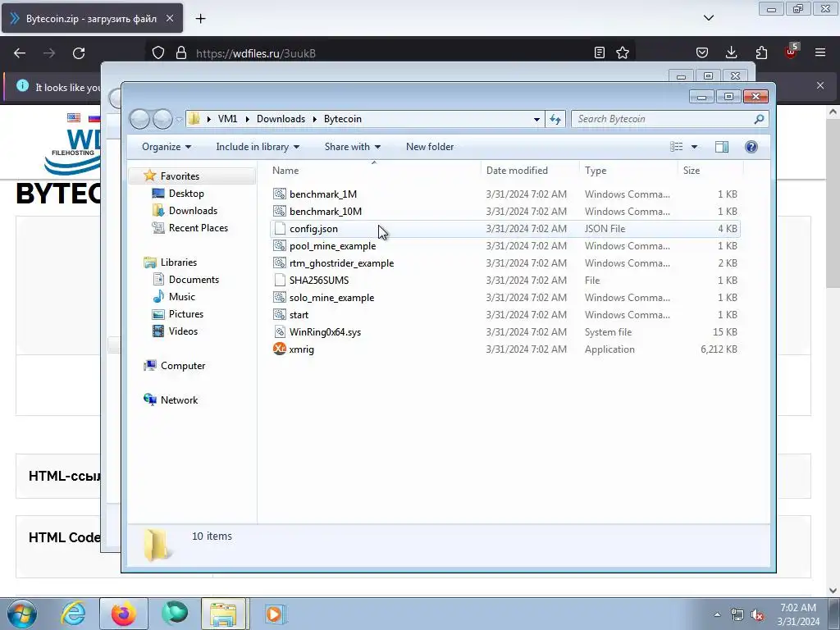Open the uBlock extension icon in Firefox
The height and width of the screenshot is (630, 840).
click(x=792, y=52)
